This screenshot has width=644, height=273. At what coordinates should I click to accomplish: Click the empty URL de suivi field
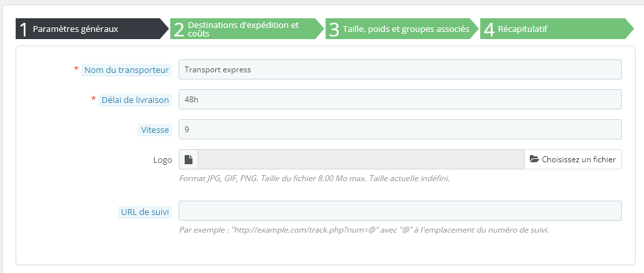click(400, 211)
